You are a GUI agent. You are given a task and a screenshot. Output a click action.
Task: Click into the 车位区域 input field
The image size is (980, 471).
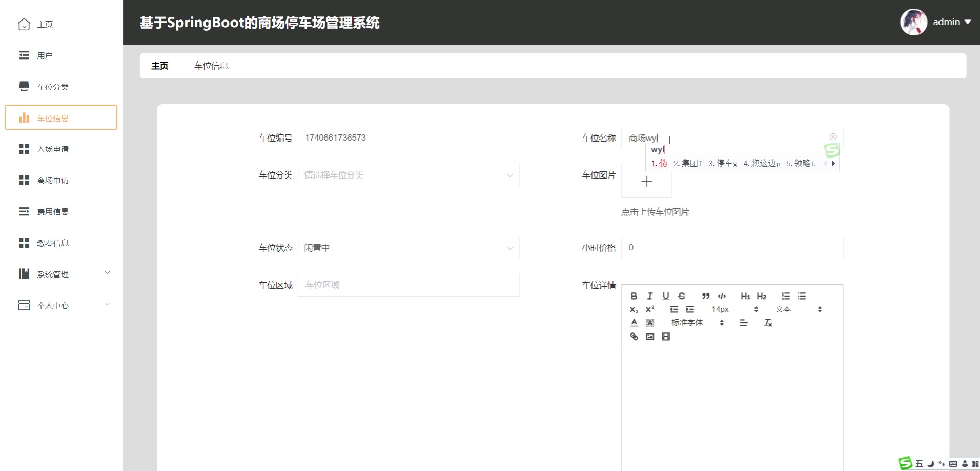pyautogui.click(x=409, y=285)
